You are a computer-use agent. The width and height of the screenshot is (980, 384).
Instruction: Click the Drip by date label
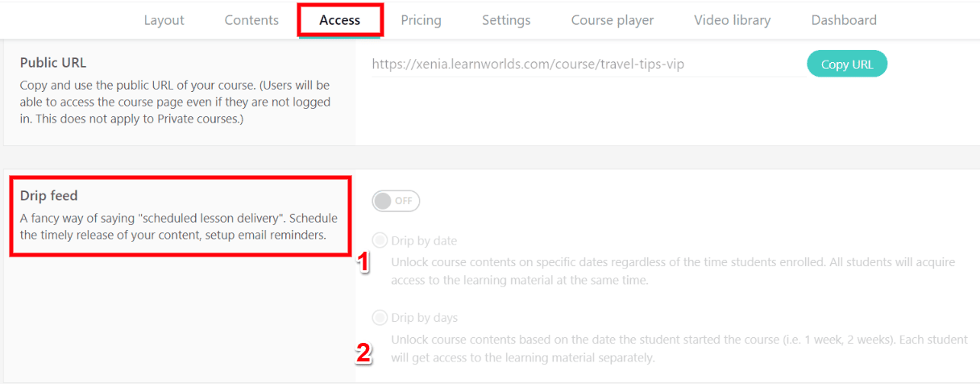click(424, 240)
